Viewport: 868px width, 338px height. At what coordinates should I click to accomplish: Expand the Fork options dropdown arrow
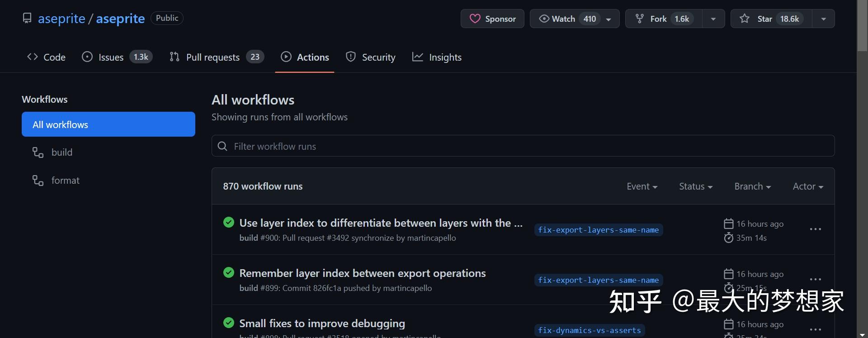coord(713,19)
